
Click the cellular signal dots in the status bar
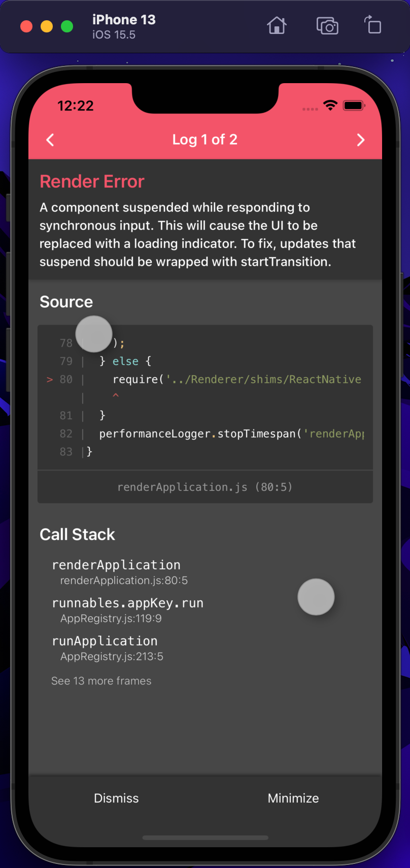pos(310,108)
